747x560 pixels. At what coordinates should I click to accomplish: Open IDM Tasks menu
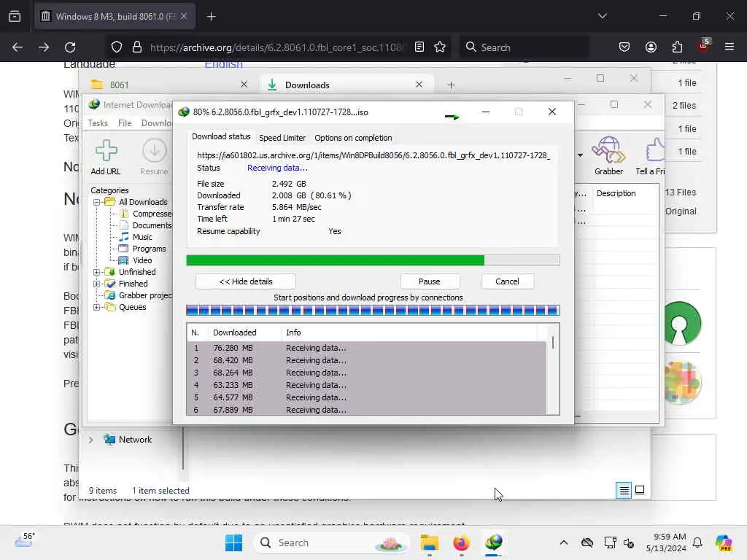tap(98, 123)
